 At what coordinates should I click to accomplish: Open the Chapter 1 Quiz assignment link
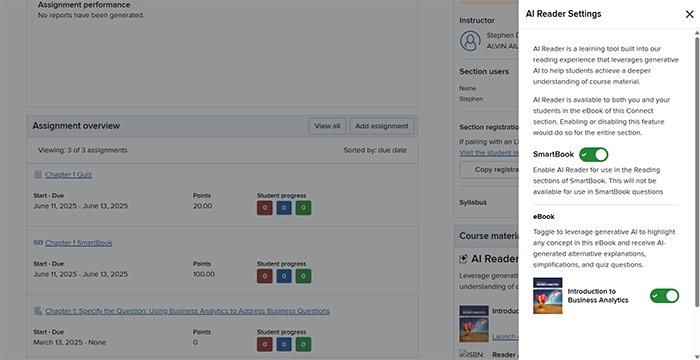68,175
